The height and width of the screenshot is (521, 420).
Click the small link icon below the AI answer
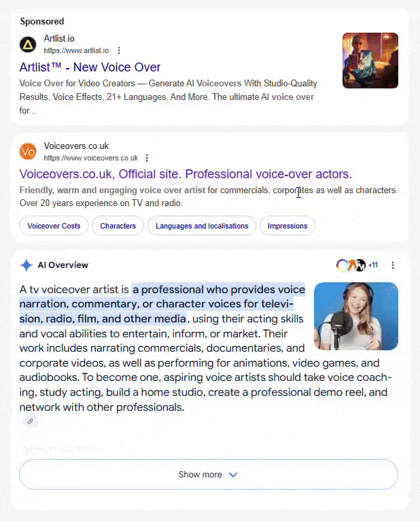(30, 422)
